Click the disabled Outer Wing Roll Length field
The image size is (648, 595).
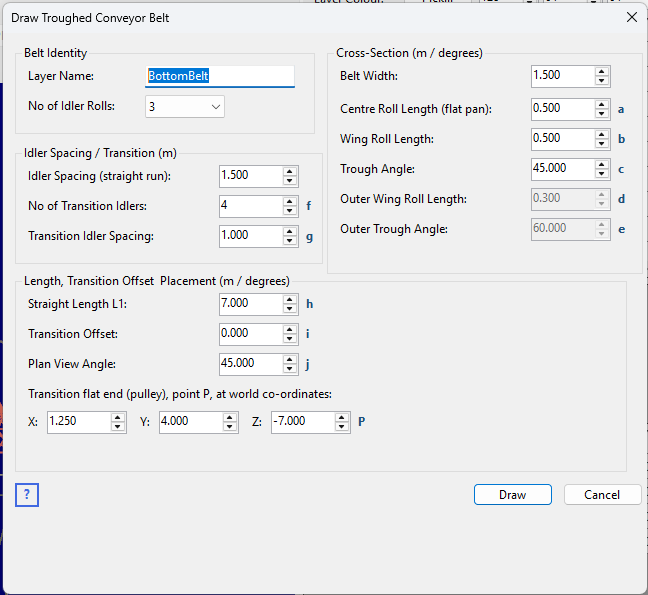(x=571, y=199)
